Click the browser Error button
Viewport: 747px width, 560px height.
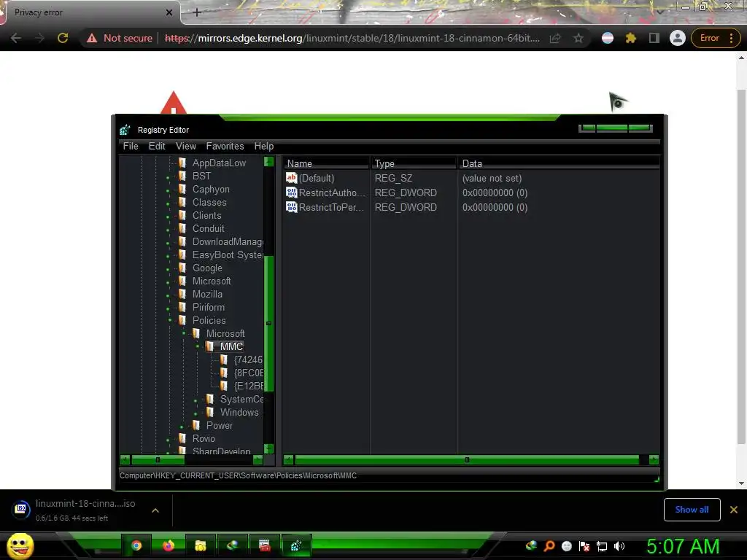point(716,38)
